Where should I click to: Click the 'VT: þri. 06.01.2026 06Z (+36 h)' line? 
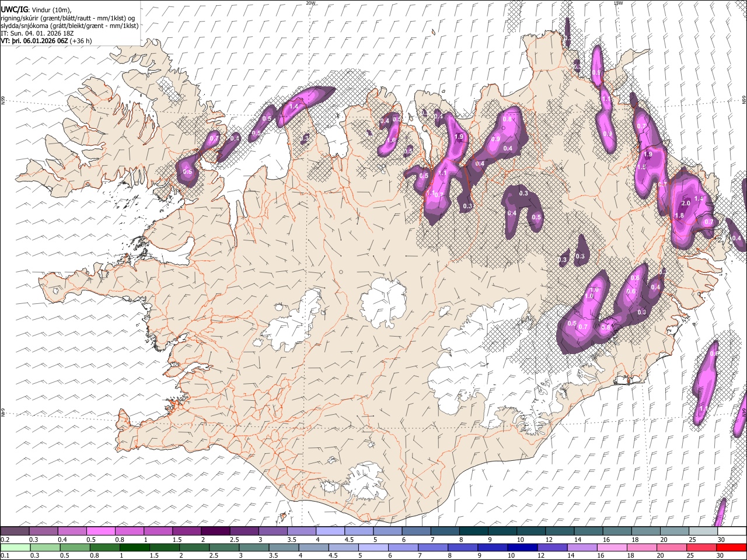pos(46,41)
